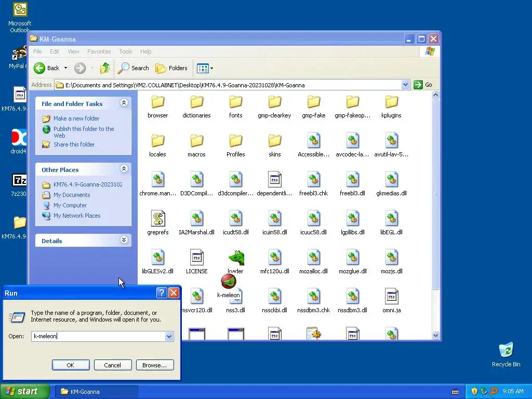532x399 pixels.
Task: Click the folder path in Address bar
Action: point(185,85)
